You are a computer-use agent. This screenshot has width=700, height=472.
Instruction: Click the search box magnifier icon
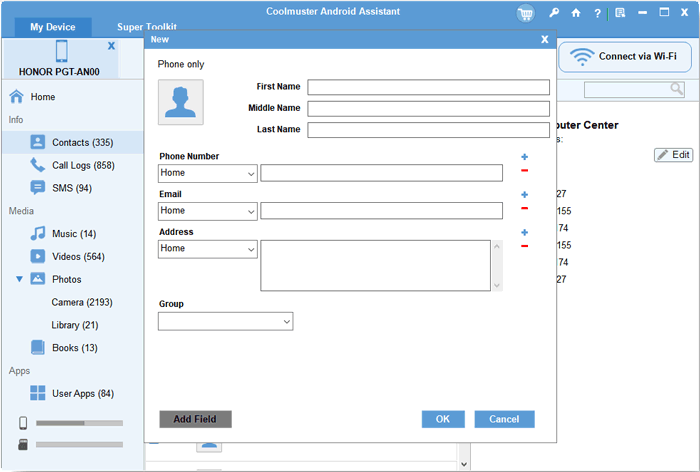tap(677, 89)
